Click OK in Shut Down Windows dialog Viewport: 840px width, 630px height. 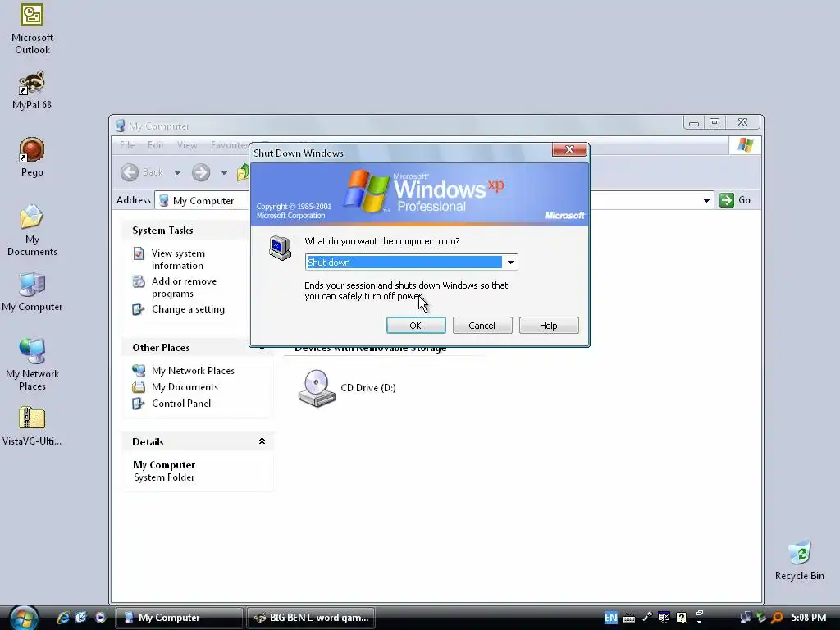click(x=416, y=326)
